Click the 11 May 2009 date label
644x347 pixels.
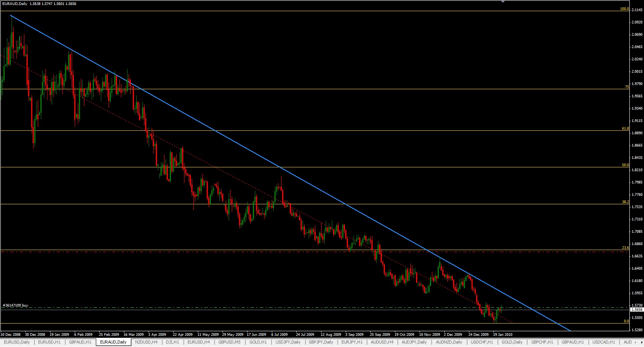point(207,335)
